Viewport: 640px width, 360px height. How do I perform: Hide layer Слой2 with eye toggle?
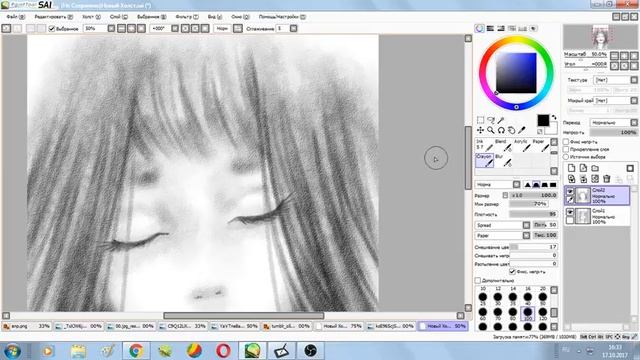tap(570, 191)
